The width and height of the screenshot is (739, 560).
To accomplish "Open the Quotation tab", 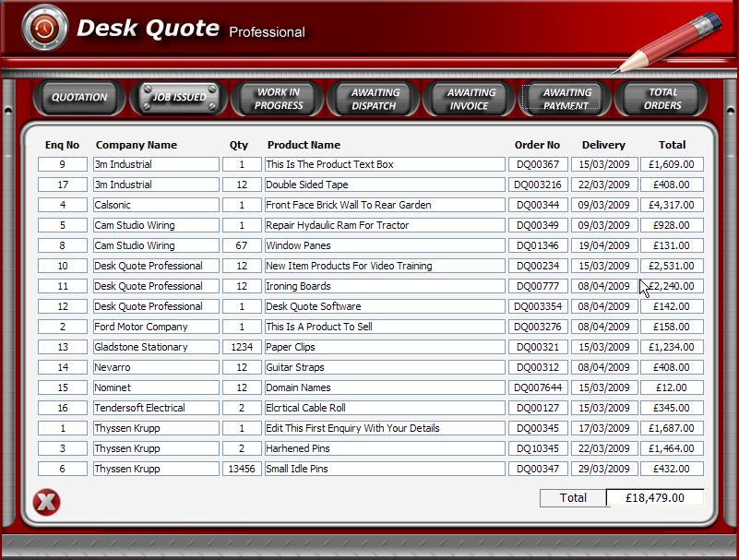I will click(79, 98).
